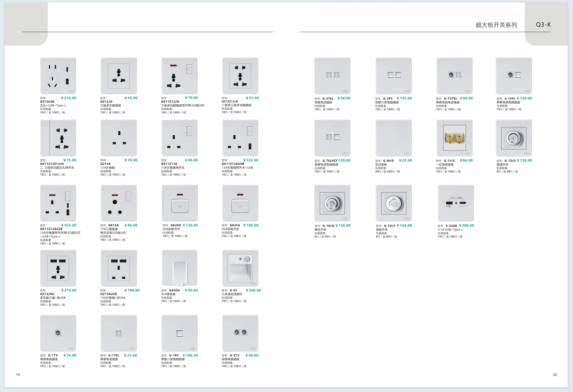Open the S-2USB USB Type-c charger image
This screenshot has height=392, width=573.
tap(456, 203)
